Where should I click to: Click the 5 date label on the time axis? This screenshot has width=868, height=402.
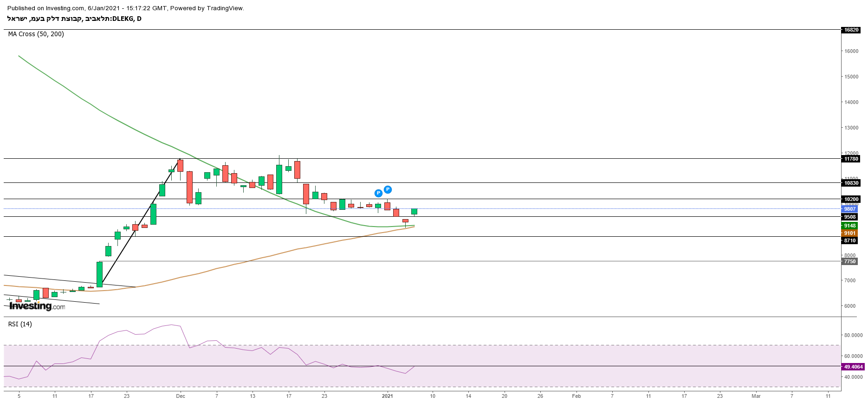pyautogui.click(x=19, y=396)
